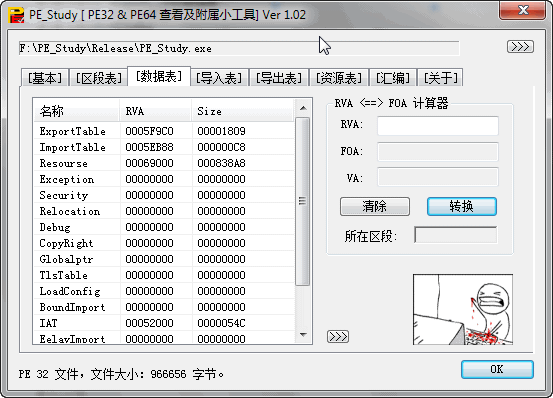Switch to the [基本] tab
Image resolution: width=553 pixels, height=398 pixels.
[x=45, y=78]
